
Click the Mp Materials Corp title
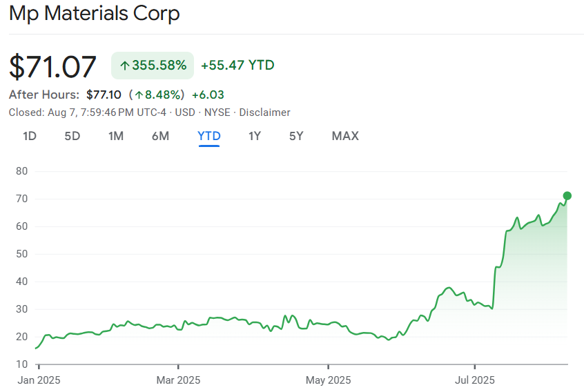[95, 14]
